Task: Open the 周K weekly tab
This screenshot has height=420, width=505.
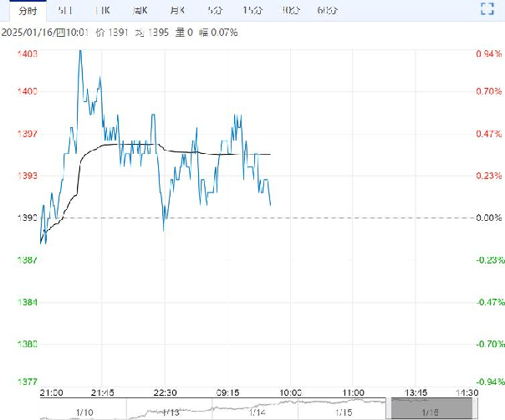Action: click(140, 11)
